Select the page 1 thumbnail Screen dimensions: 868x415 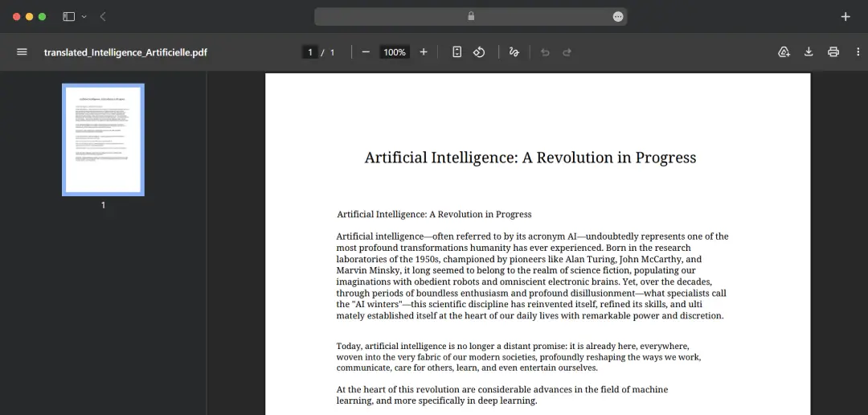[x=103, y=140]
